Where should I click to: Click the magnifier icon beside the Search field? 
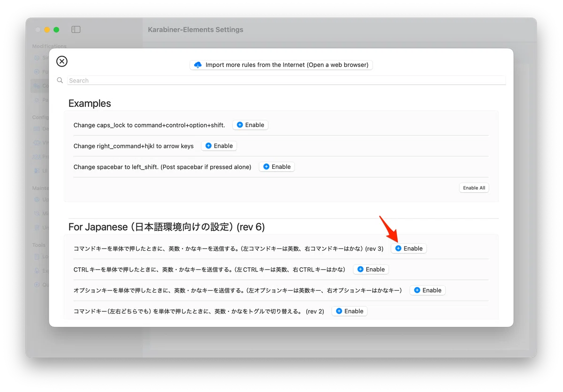(x=60, y=80)
